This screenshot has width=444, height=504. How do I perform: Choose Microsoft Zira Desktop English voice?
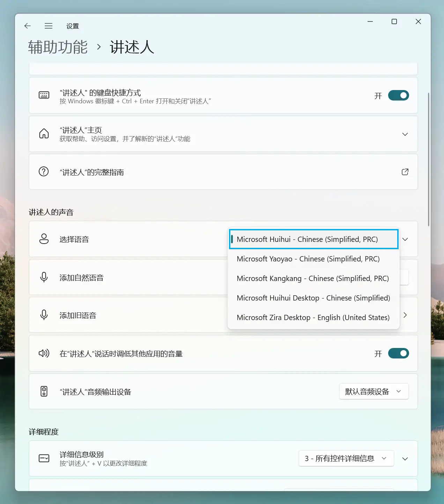coord(313,317)
